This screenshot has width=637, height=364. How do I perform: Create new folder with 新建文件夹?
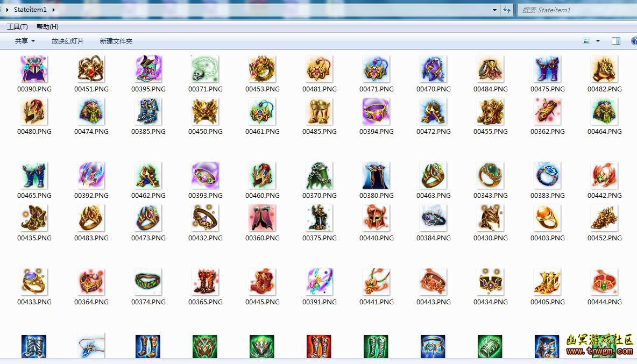(116, 41)
